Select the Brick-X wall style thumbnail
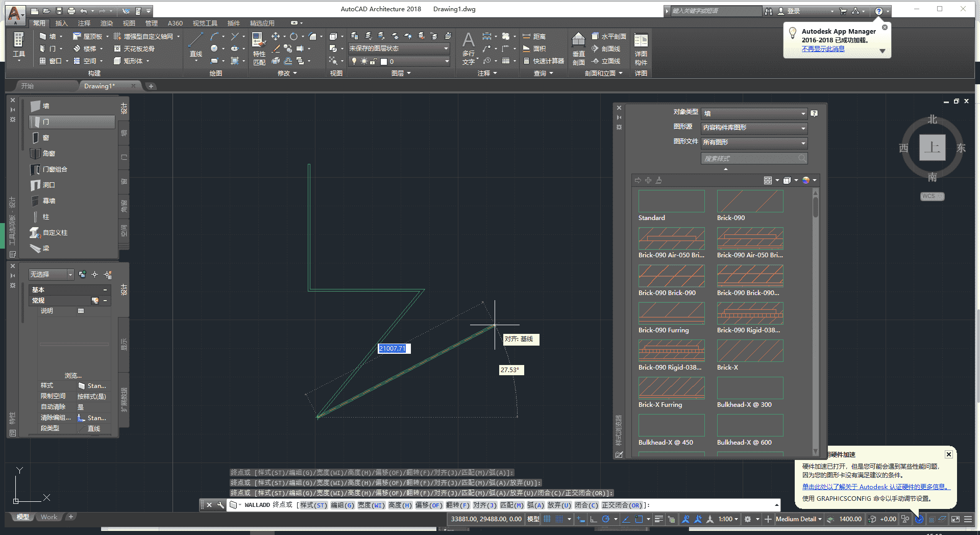 749,351
